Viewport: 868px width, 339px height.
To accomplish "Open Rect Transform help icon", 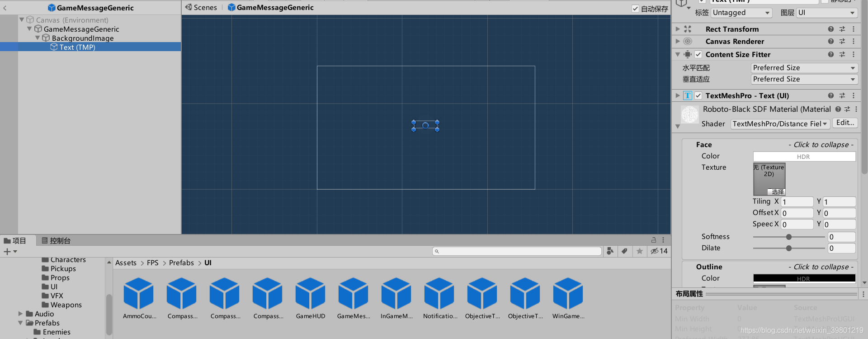I will pos(831,29).
